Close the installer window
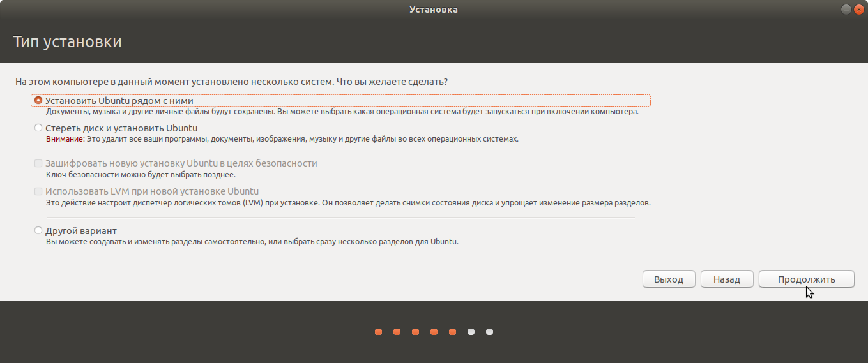Image resolution: width=868 pixels, height=363 pixels. click(x=859, y=10)
